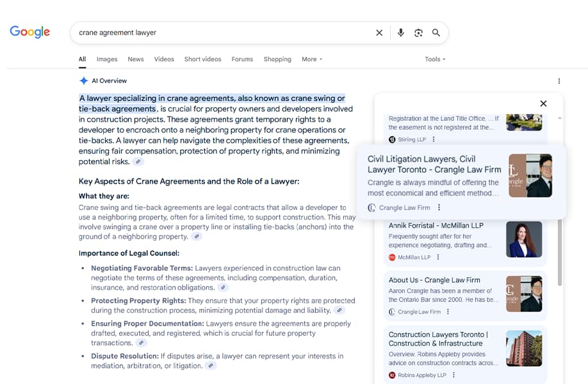
Task: Click link icon after Negotiating Favorable Terms
Action: click(222, 288)
